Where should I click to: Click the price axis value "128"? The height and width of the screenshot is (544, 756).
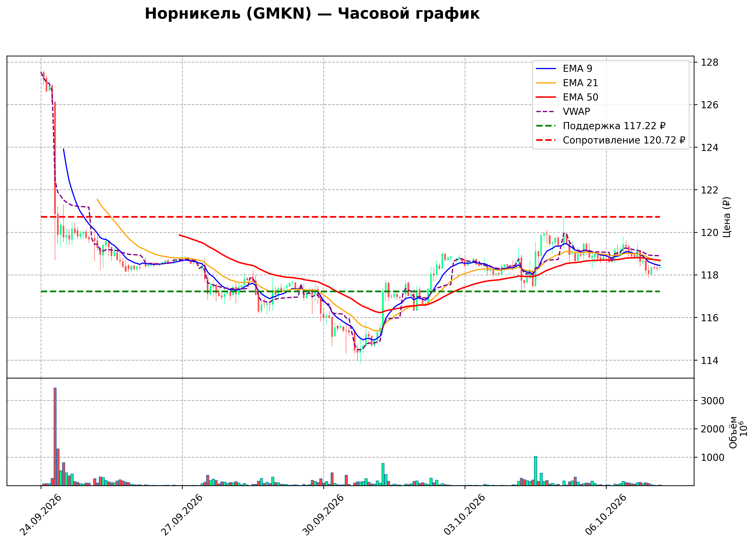click(710, 62)
